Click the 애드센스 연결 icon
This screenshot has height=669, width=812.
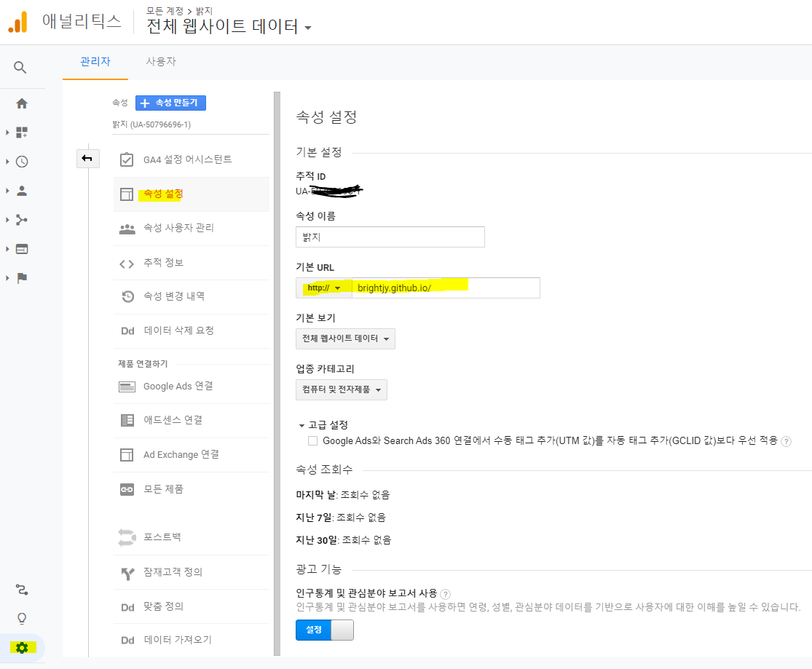127,420
